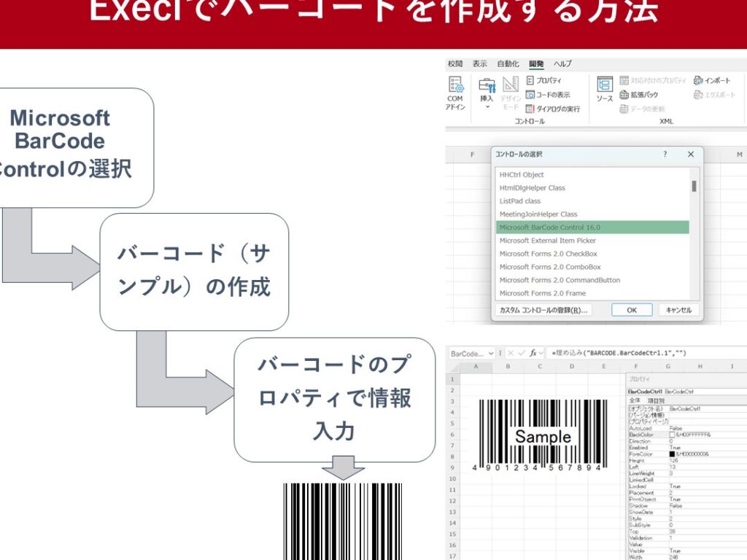The height and width of the screenshot is (560, 747).
Task: Open 拡張パック in XML group
Action: [639, 95]
